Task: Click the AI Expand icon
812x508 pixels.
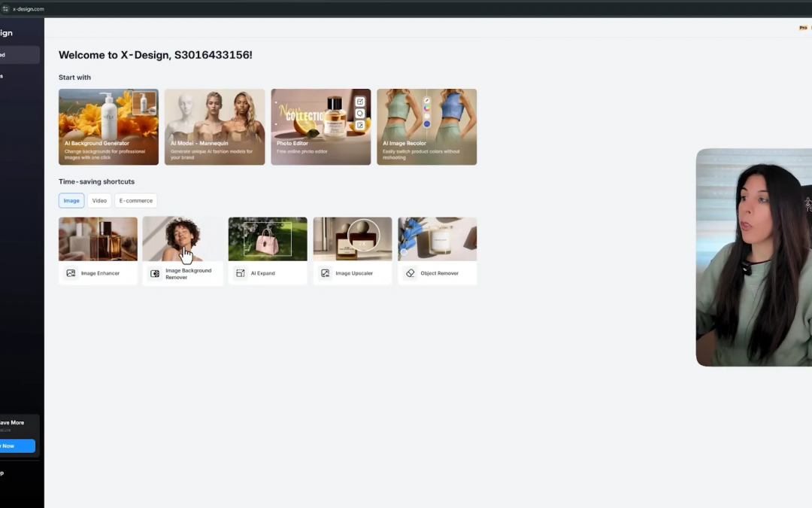Action: [x=241, y=273]
